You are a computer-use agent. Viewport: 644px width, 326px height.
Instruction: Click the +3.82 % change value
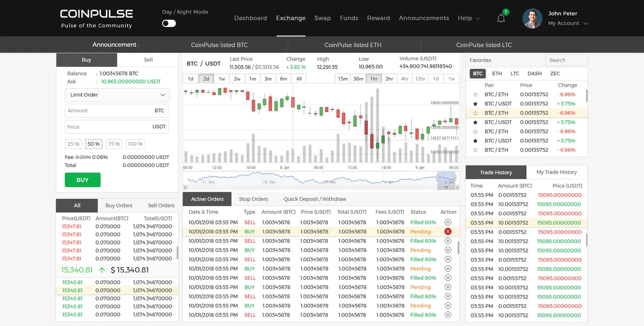point(296,67)
